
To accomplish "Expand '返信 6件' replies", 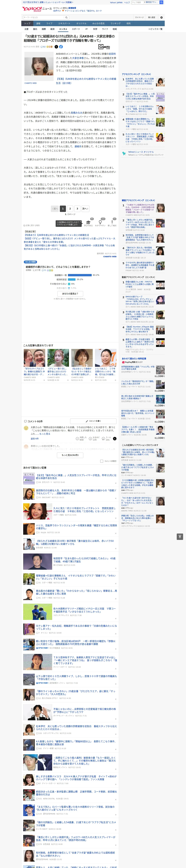I will click(35, 439).
